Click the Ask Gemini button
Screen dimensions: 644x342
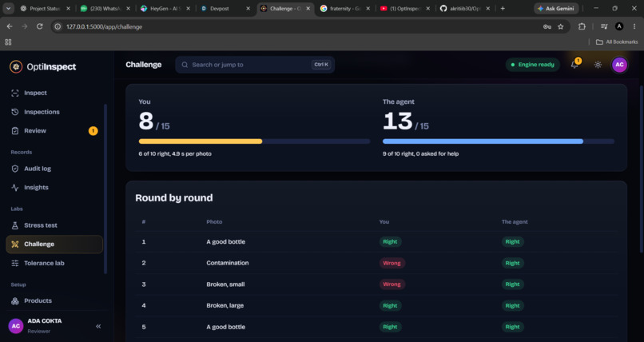tap(557, 8)
